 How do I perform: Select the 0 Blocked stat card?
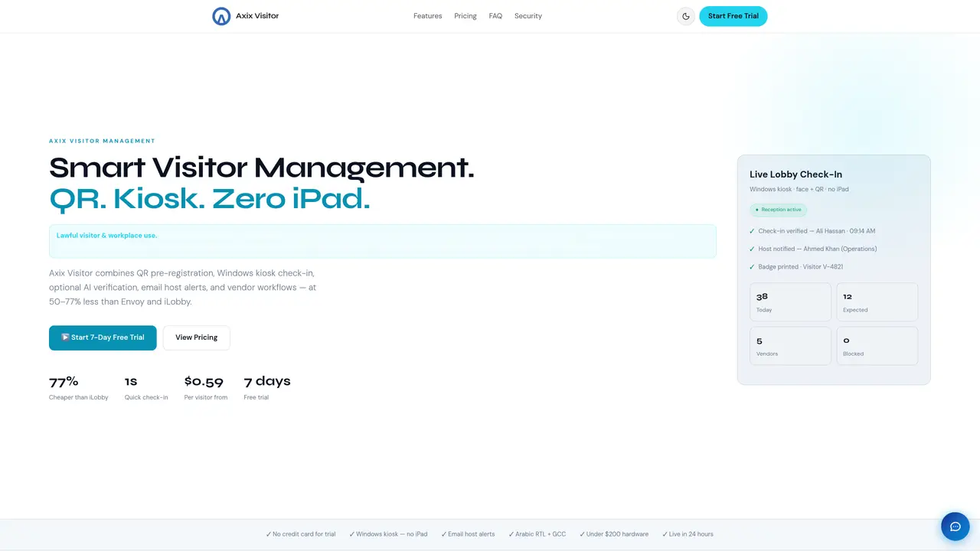tap(877, 346)
